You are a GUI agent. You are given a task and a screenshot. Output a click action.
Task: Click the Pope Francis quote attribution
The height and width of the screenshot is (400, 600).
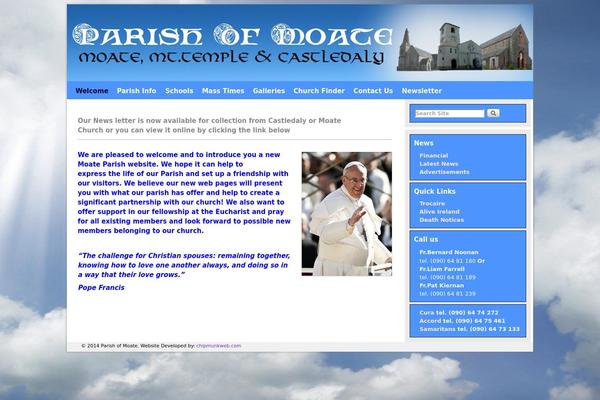pos(101,287)
